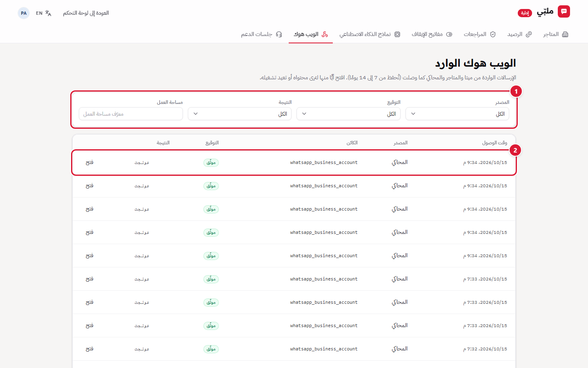
Task: Focus the مساحة العمل workspace ID field
Action: tap(131, 114)
